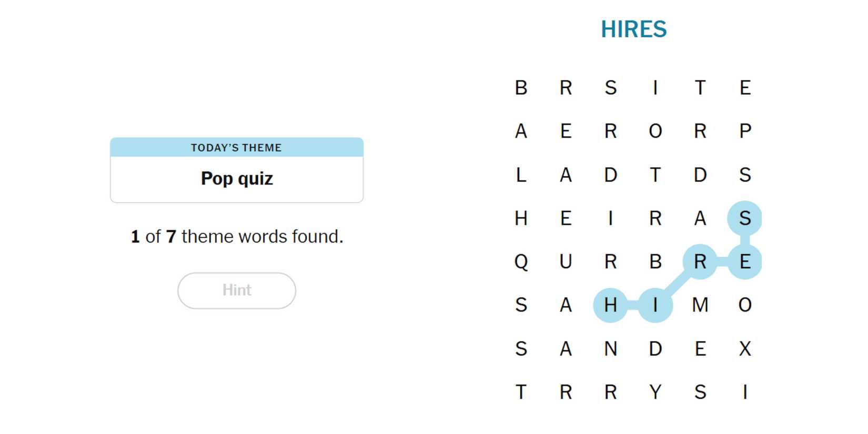The image size is (868, 434).
Task: Click the highlighted R tile
Action: pos(700,261)
